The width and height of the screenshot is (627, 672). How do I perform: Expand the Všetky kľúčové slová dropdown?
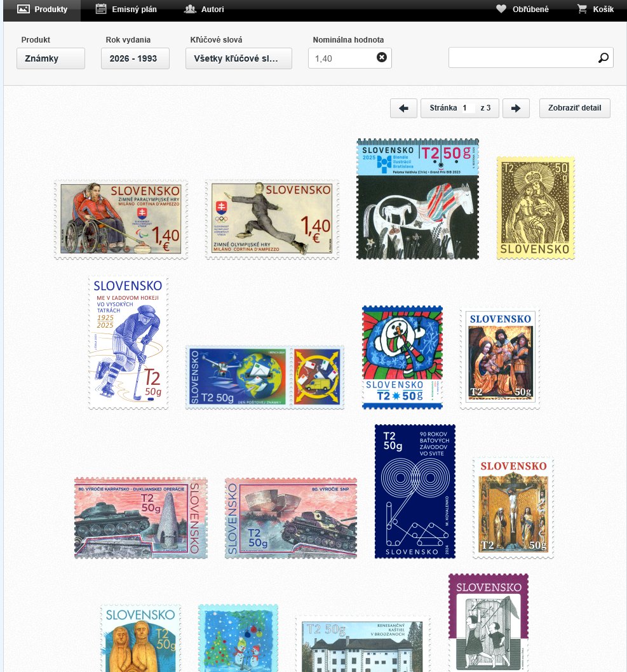click(x=239, y=58)
